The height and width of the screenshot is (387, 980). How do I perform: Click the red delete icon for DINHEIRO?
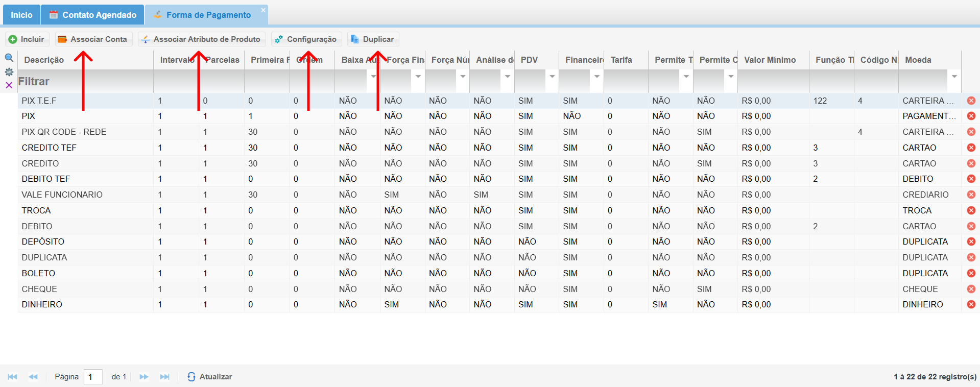click(x=971, y=304)
